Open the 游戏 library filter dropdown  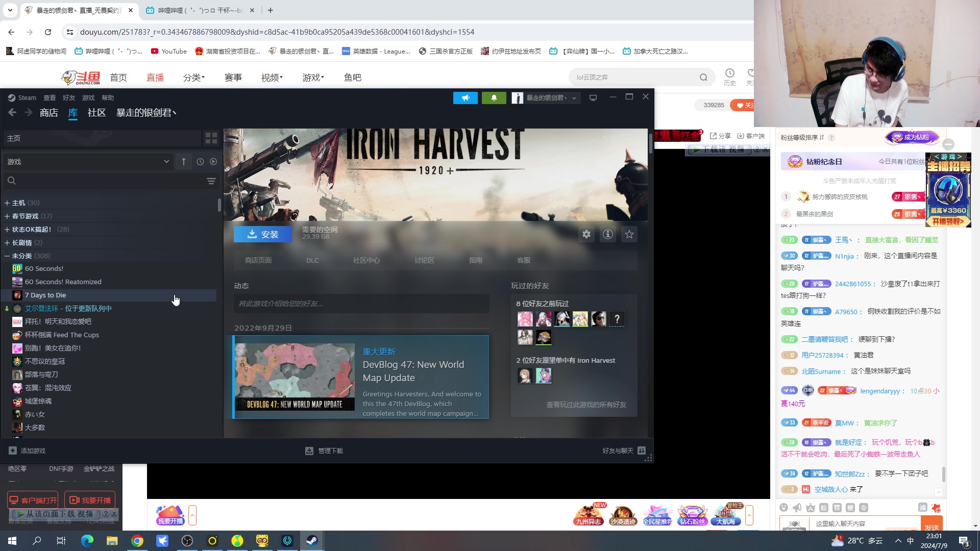pos(88,162)
